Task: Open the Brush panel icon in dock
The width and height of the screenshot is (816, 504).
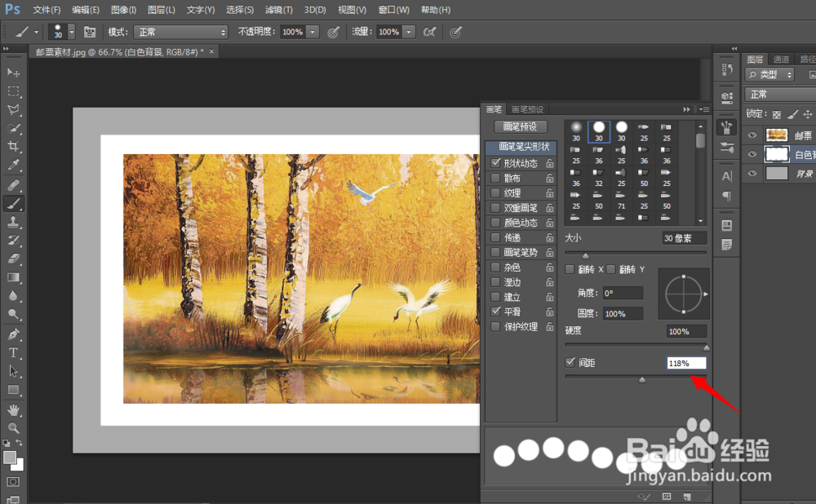Action: tap(726, 127)
